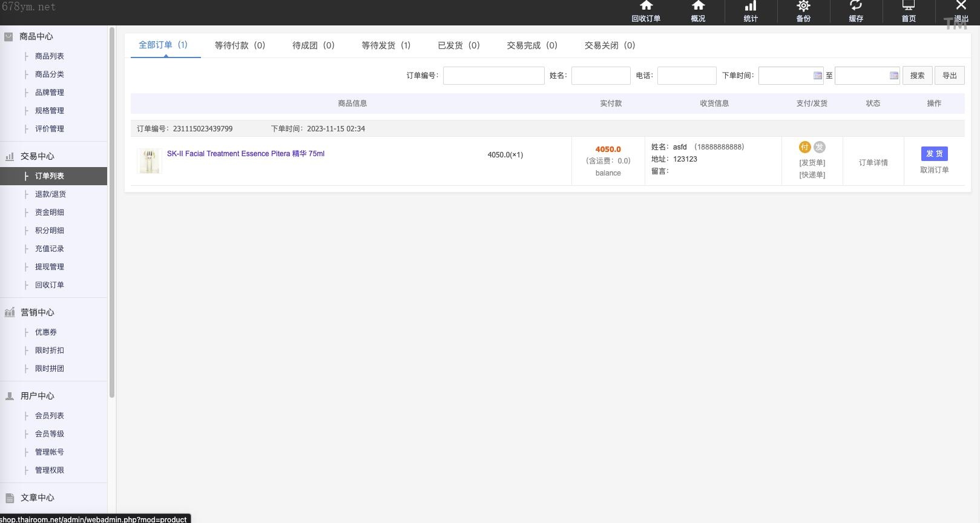
Task: Open SK-II Facial Treatment Essence product link
Action: tap(245, 154)
